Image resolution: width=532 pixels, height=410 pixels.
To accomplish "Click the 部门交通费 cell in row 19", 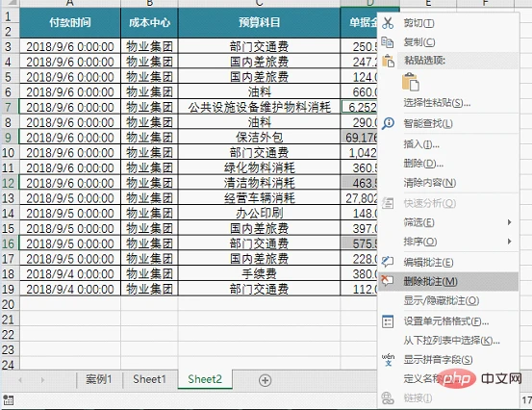I will pyautogui.click(x=259, y=289).
